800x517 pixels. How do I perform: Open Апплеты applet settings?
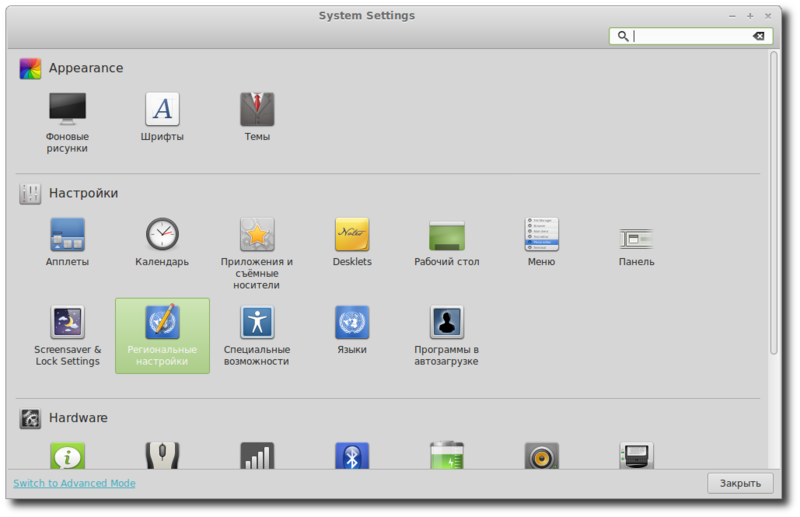coord(67,242)
